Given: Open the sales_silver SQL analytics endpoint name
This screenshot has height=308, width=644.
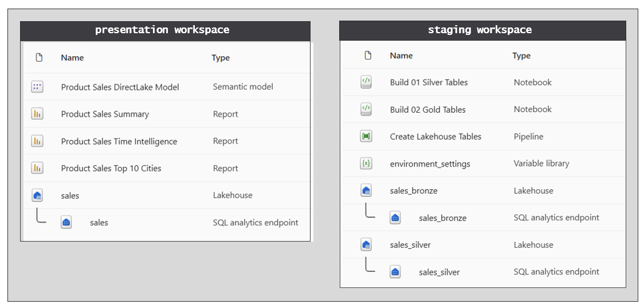Looking at the screenshot, I should [x=439, y=273].
